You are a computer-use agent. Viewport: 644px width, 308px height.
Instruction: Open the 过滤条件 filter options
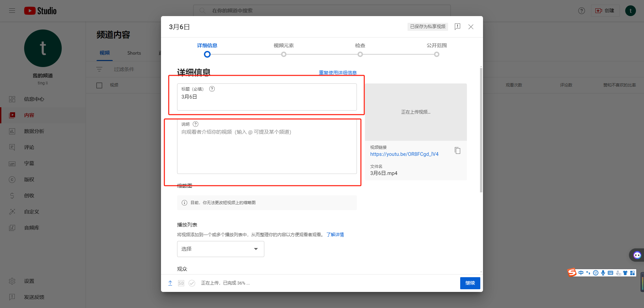point(123,69)
